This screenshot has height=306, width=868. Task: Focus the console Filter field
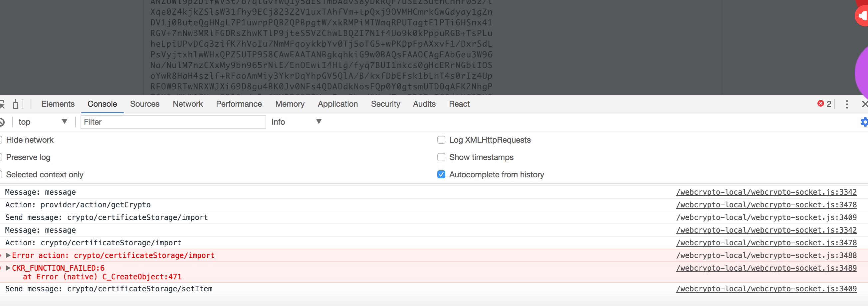coord(173,122)
